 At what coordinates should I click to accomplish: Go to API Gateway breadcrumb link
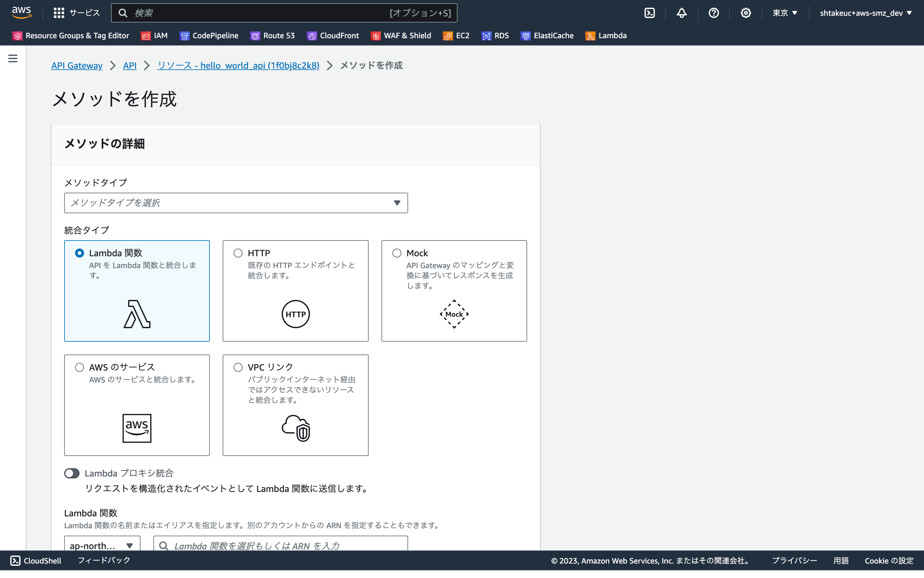pyautogui.click(x=77, y=66)
